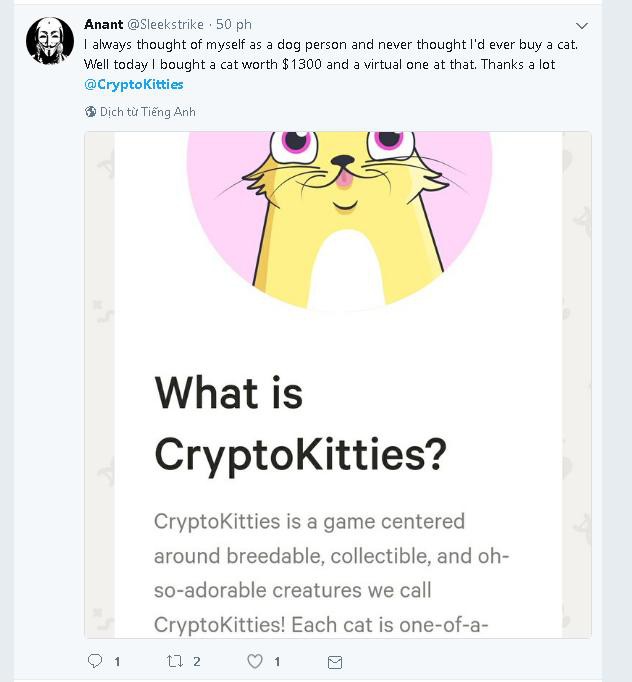The image size is (632, 682).
Task: Click the like count beside heart
Action: tap(277, 662)
